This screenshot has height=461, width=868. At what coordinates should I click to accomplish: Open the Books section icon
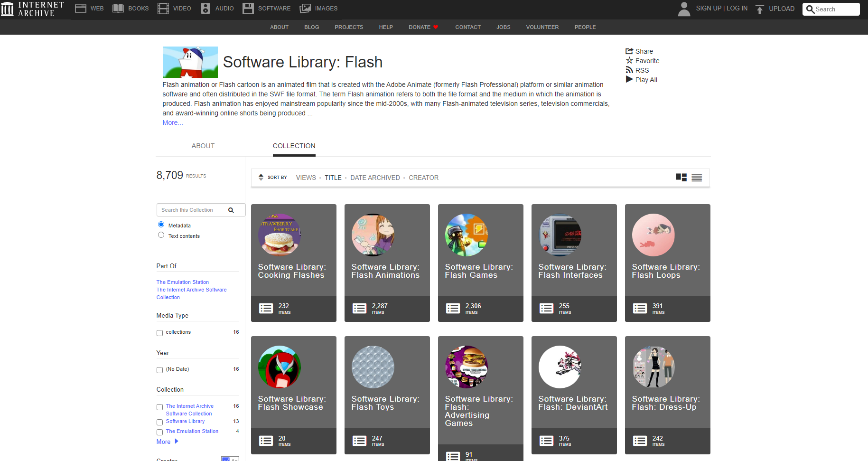(118, 9)
